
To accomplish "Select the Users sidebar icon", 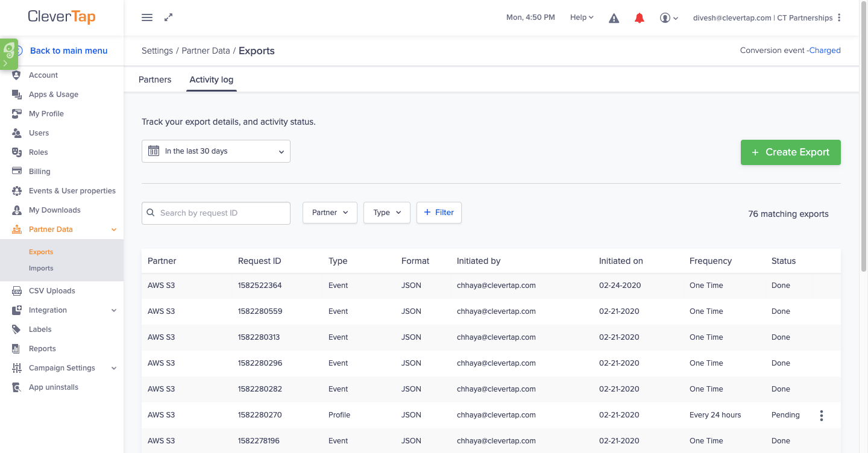I will [x=17, y=133].
